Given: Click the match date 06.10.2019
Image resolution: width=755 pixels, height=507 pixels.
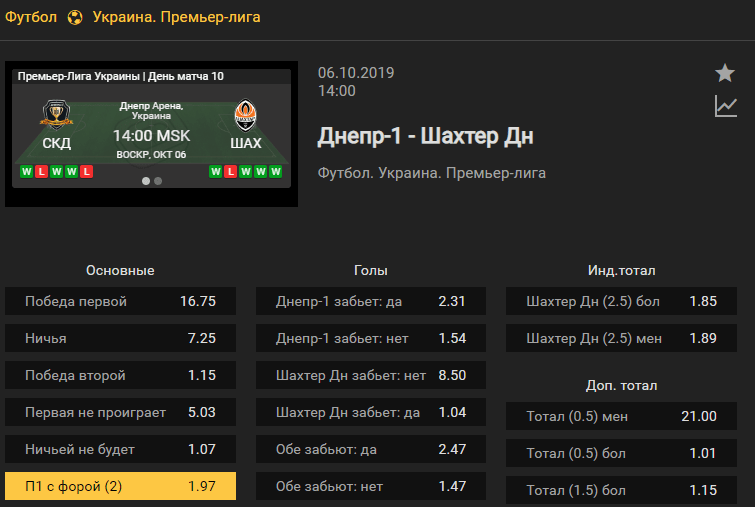Looking at the screenshot, I should pos(356,73).
